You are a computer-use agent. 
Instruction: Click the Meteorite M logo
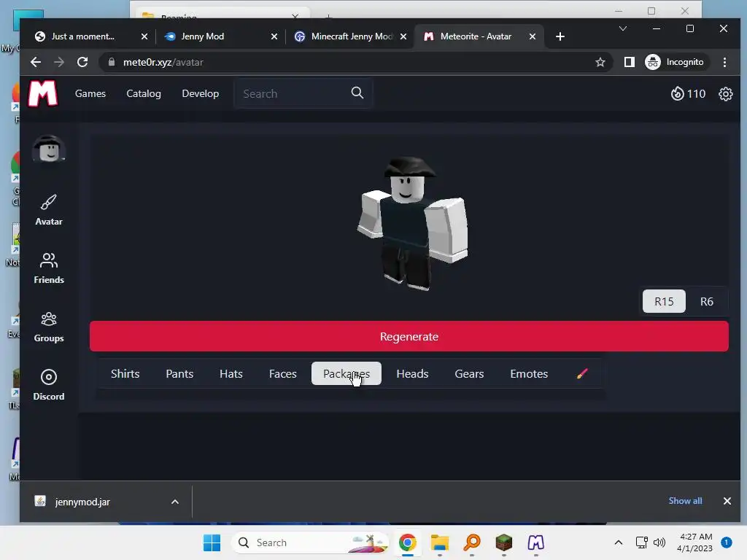[43, 93]
